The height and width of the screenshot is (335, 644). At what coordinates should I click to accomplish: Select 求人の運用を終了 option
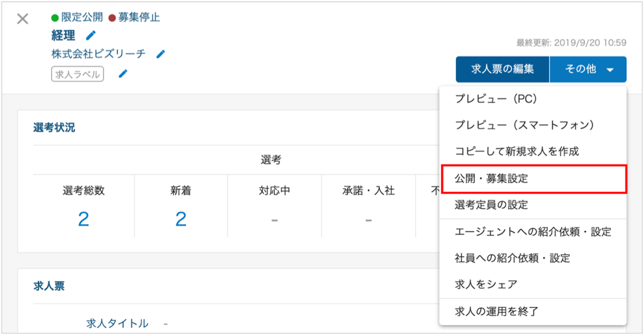click(532, 312)
